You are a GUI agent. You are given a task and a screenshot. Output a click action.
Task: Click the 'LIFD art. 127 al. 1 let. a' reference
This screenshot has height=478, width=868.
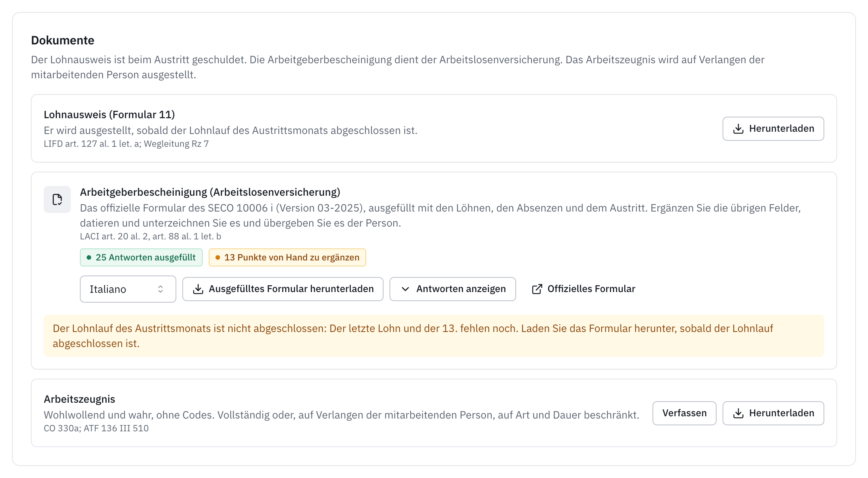click(92, 144)
